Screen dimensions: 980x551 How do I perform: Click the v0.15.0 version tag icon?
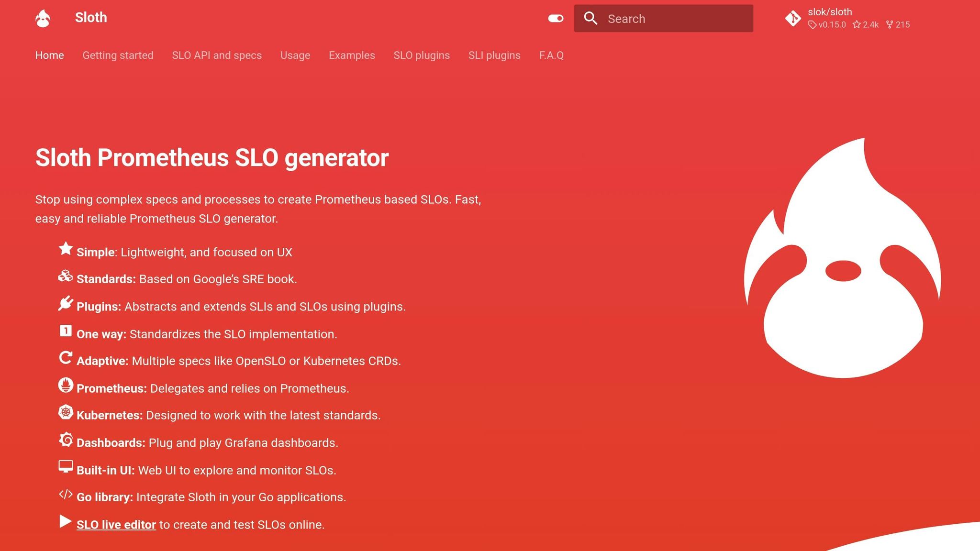tap(812, 25)
